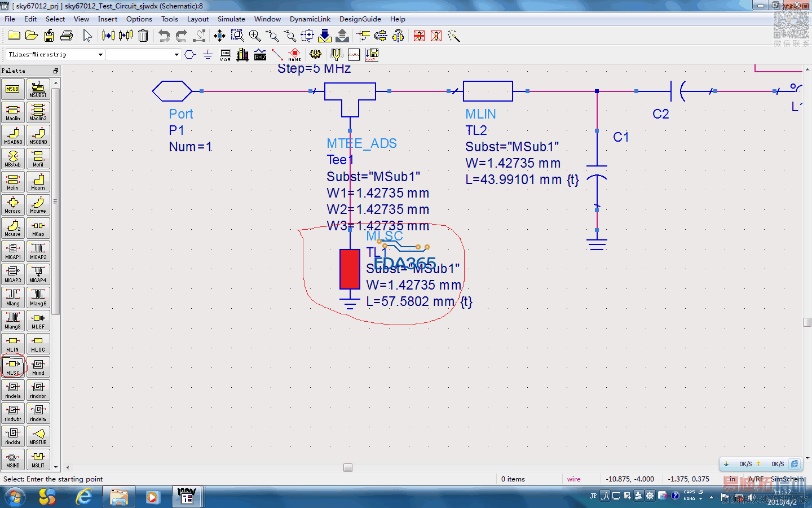
Task: Pick the MLIN microstrip line component
Action: pyautogui.click(x=13, y=344)
